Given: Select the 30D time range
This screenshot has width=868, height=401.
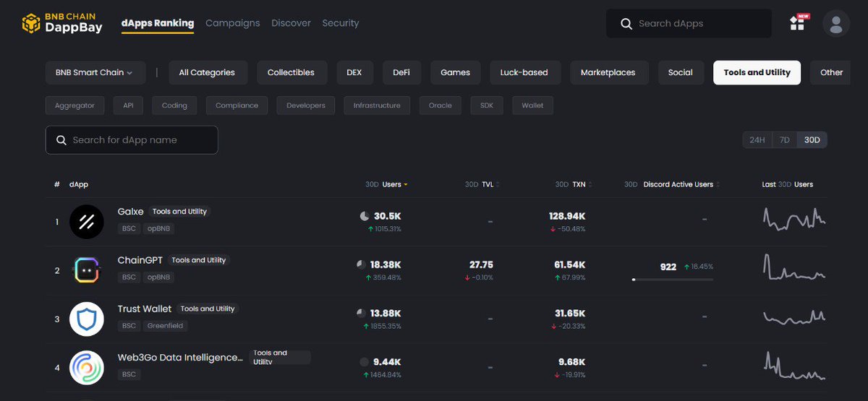Looking at the screenshot, I should pos(812,140).
